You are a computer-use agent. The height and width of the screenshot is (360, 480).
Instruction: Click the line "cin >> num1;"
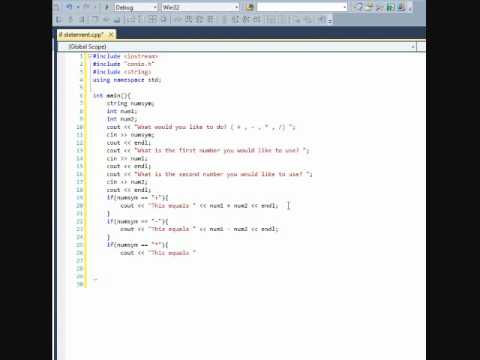click(x=127, y=159)
